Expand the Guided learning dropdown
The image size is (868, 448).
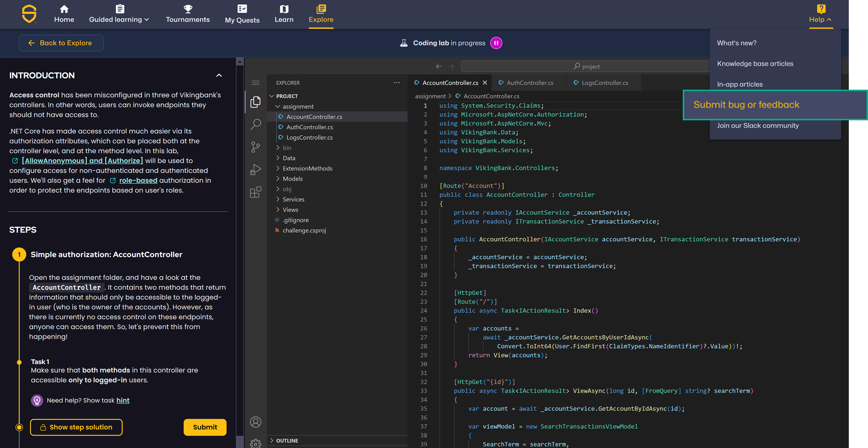coord(119,14)
